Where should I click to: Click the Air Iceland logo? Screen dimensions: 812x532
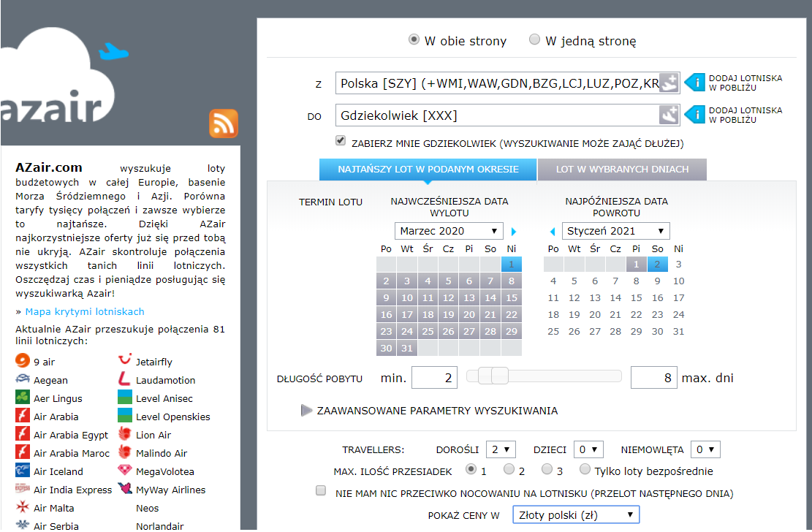(x=22, y=470)
